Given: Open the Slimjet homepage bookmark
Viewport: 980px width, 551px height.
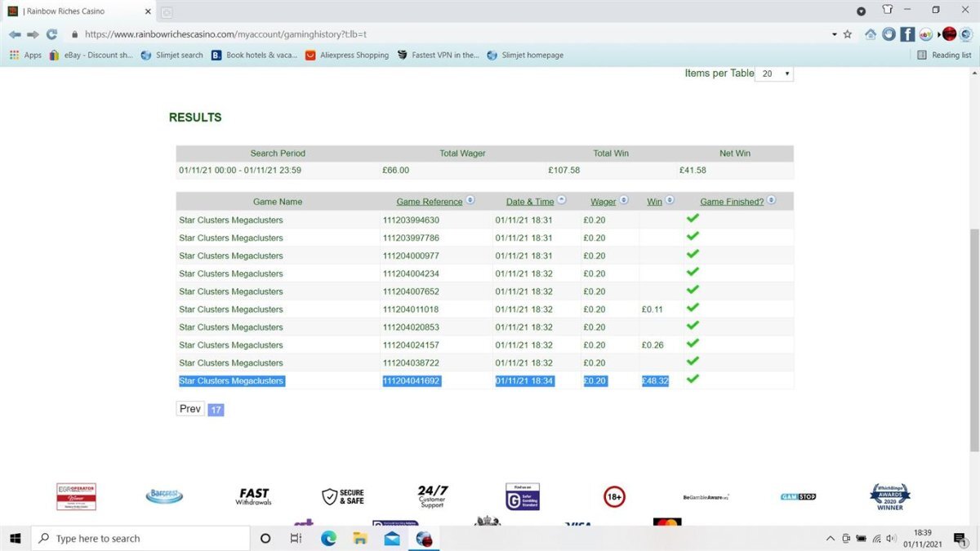Looking at the screenshot, I should [x=525, y=56].
